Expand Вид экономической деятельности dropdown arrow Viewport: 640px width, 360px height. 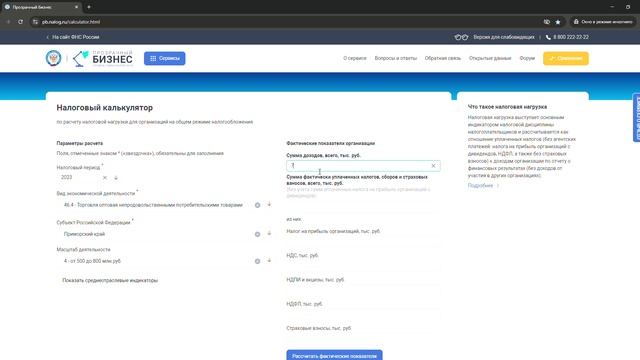(x=269, y=204)
